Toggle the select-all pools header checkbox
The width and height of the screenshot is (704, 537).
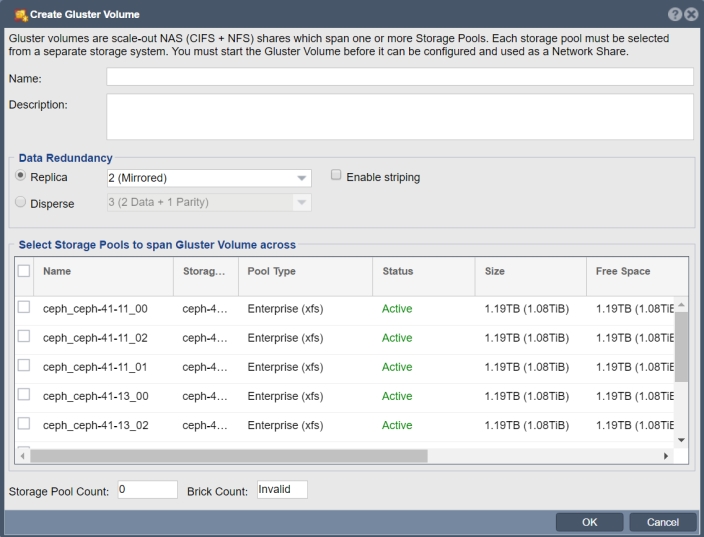click(24, 271)
